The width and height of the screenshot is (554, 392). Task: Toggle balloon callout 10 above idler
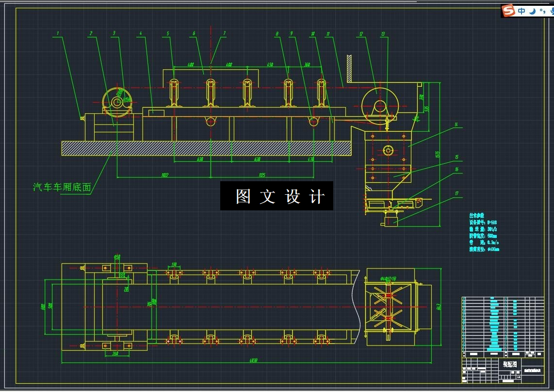tap(313, 34)
